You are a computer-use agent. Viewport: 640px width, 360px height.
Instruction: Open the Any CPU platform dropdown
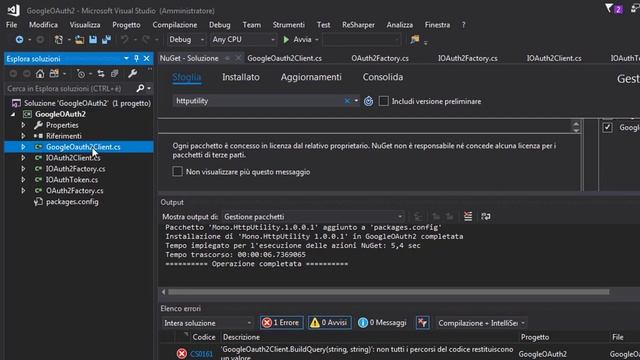coord(243,40)
